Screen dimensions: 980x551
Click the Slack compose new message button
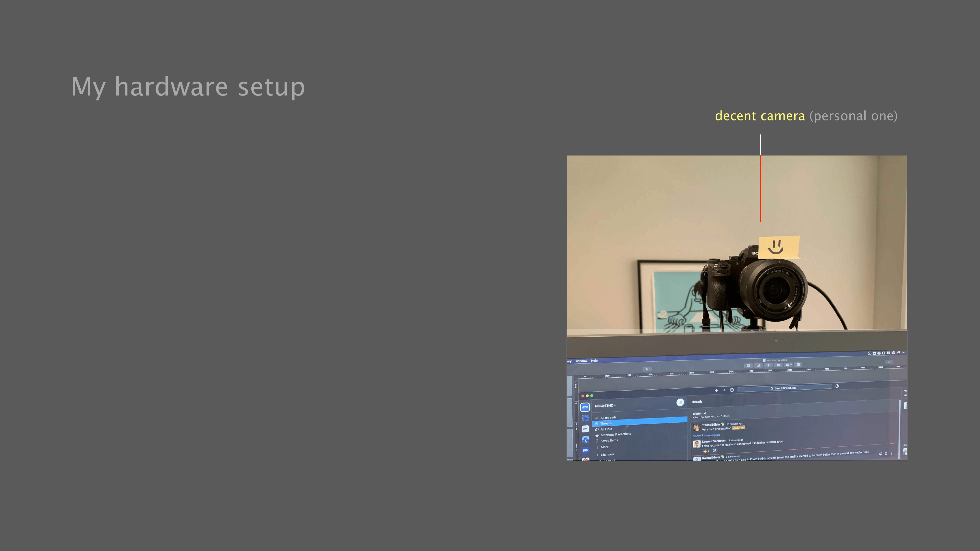[x=680, y=402]
